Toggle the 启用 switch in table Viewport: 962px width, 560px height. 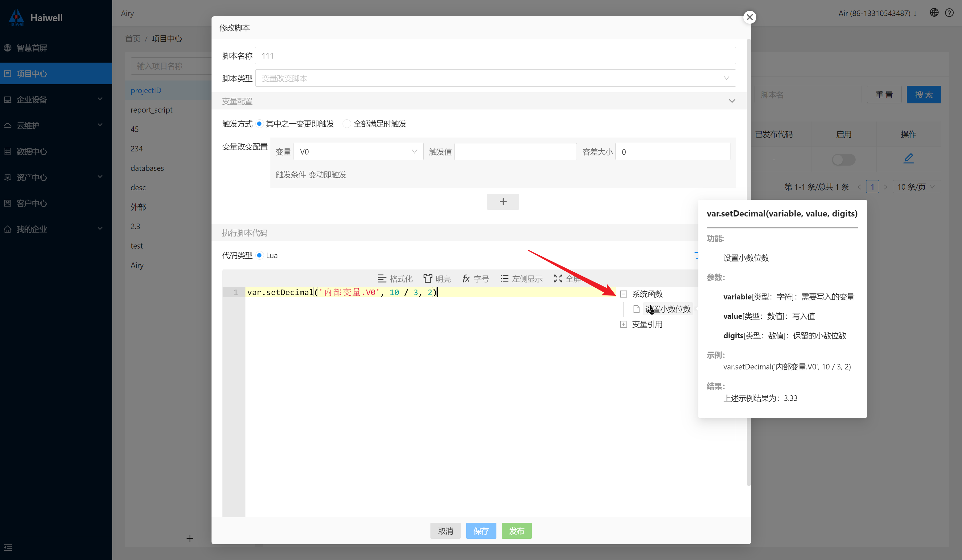click(843, 159)
